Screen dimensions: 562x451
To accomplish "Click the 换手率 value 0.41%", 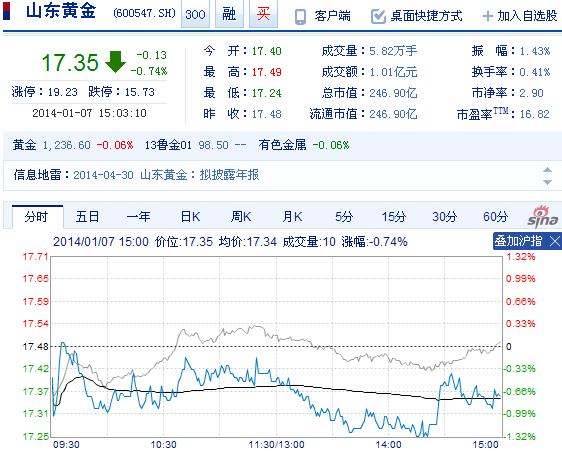I will 535,72.
